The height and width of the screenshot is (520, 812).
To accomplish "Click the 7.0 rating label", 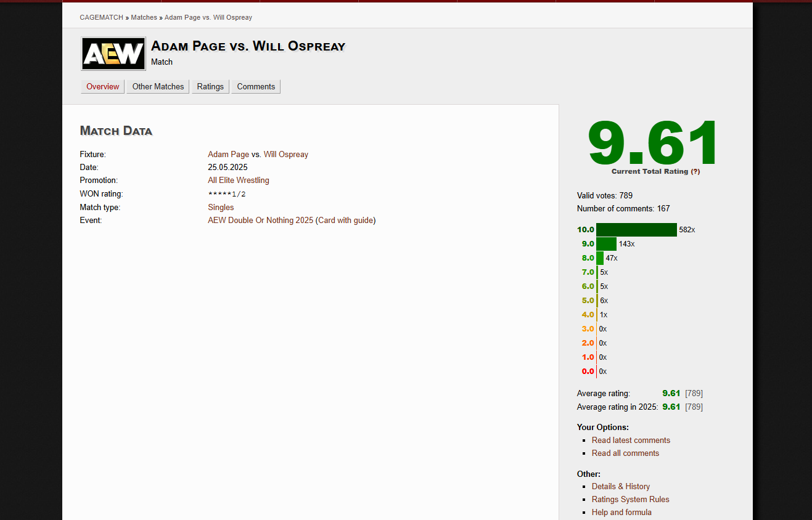I will pyautogui.click(x=588, y=272).
